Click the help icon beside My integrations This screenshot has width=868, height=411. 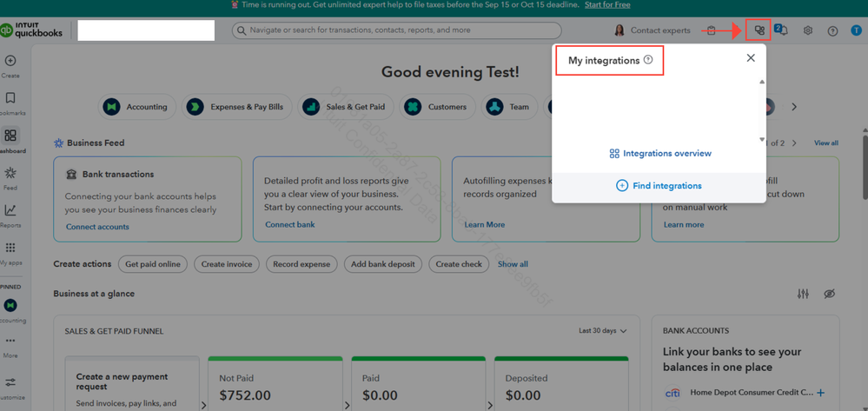point(648,60)
